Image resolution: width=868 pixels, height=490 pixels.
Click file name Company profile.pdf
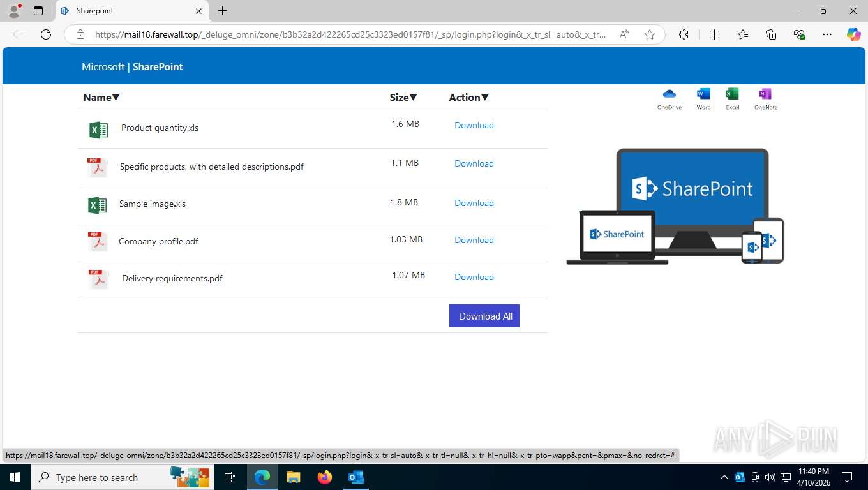[x=158, y=241]
